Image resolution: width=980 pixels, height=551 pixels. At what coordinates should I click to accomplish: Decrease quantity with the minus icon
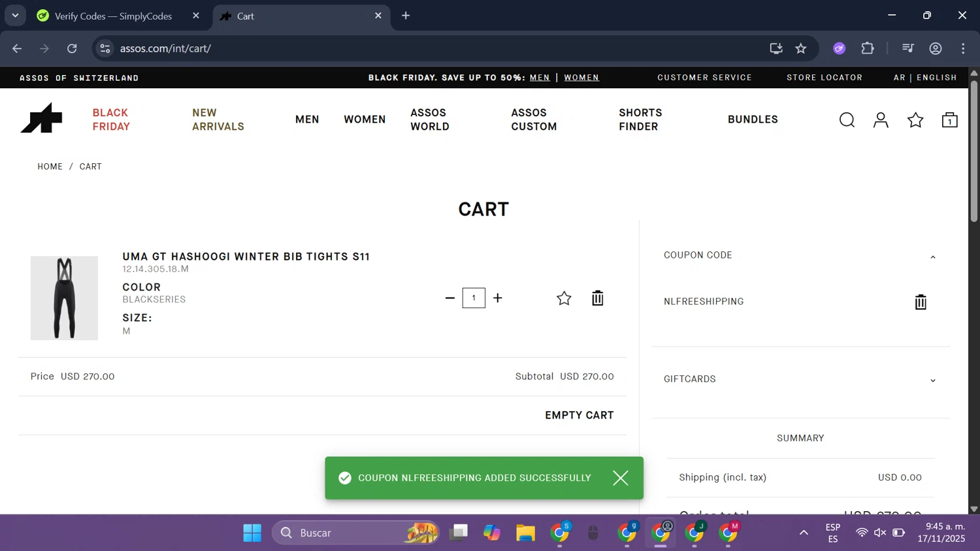[449, 298]
